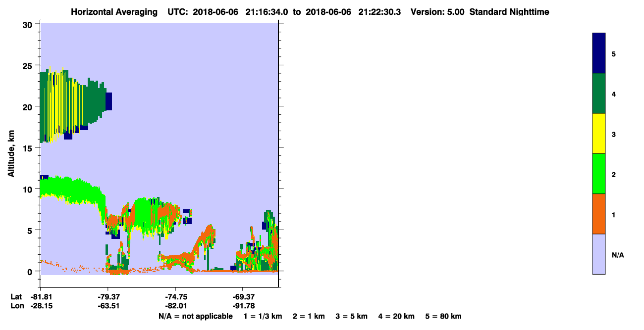644x330 pixels.
Task: Click latitude value -81.81
Action: pos(41,297)
